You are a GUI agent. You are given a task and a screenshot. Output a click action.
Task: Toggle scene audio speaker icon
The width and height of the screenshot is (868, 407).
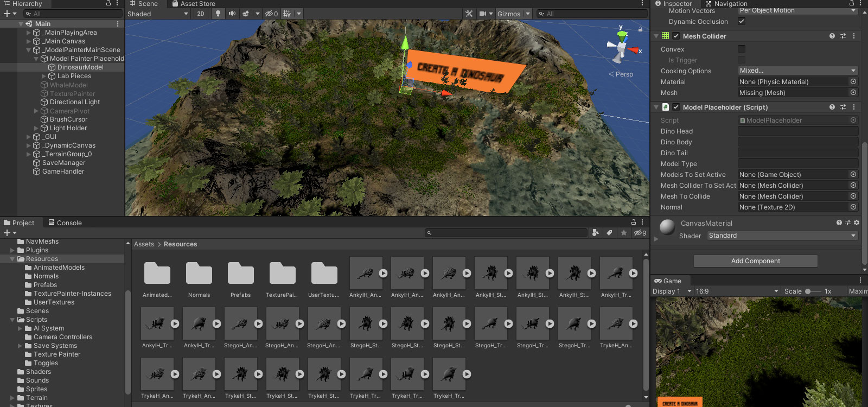pos(232,14)
